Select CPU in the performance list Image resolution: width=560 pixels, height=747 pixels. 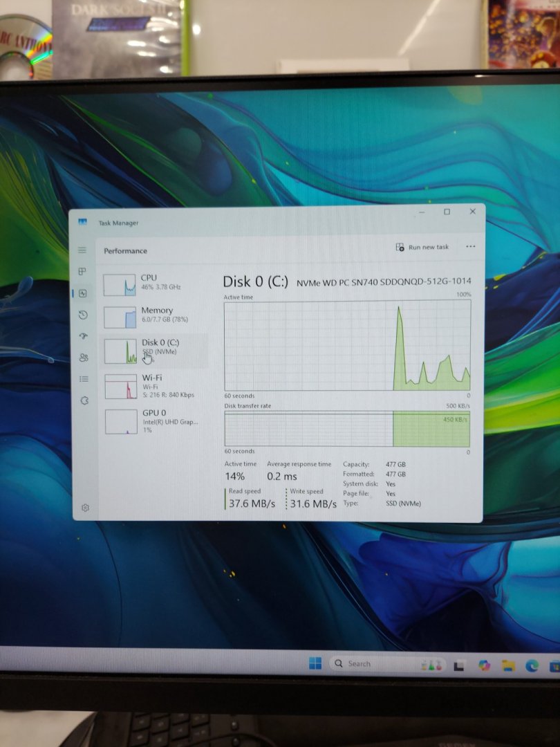pyautogui.click(x=153, y=282)
